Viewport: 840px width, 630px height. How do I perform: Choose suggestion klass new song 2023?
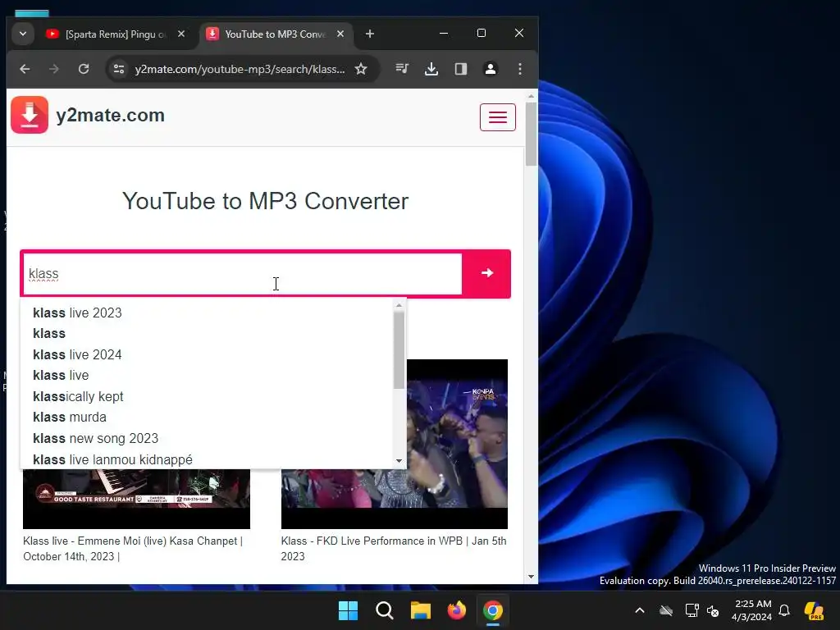(207, 438)
